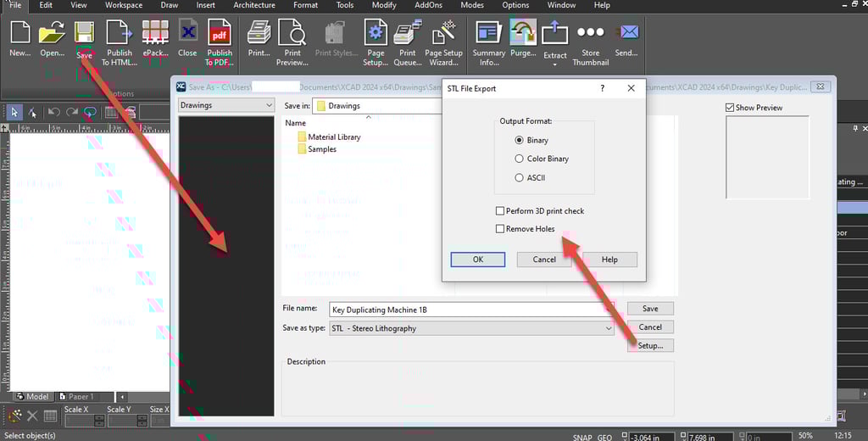Click the Scale X spinner arrows

[98, 421]
